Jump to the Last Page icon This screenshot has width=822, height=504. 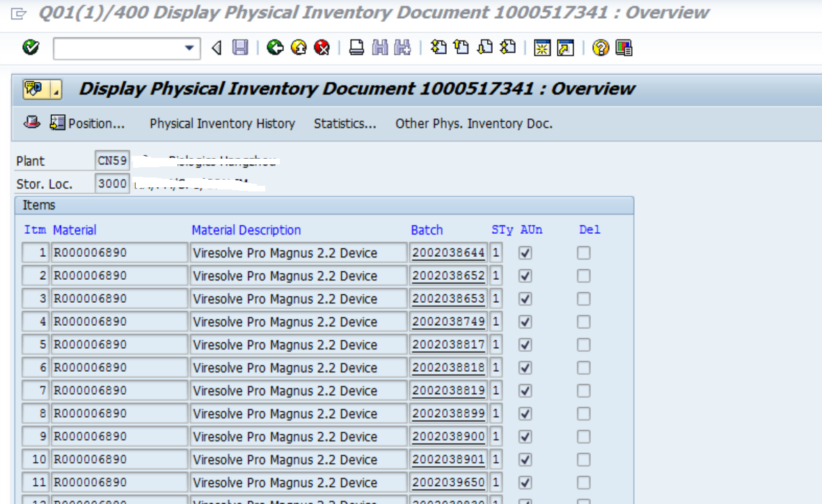[508, 48]
